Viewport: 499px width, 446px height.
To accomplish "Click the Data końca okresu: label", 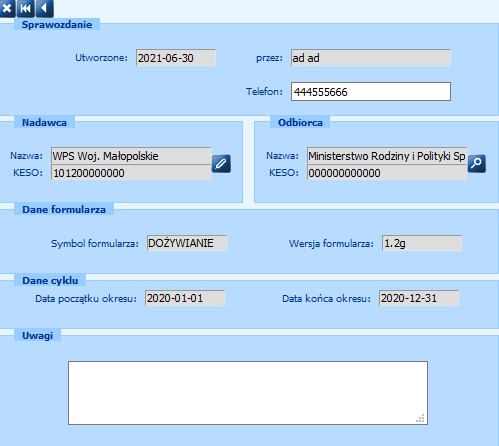I will pyautogui.click(x=326, y=298).
